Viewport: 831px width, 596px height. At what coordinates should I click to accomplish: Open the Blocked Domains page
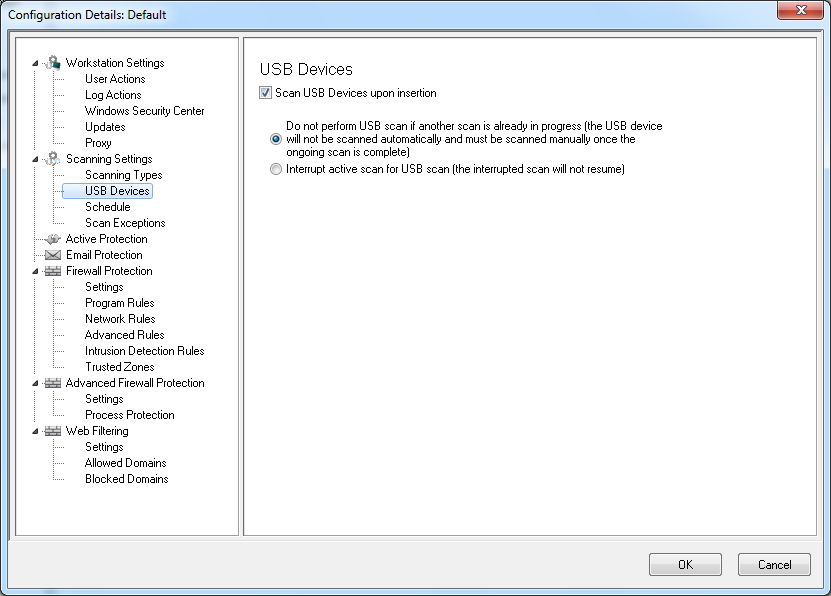pos(126,479)
